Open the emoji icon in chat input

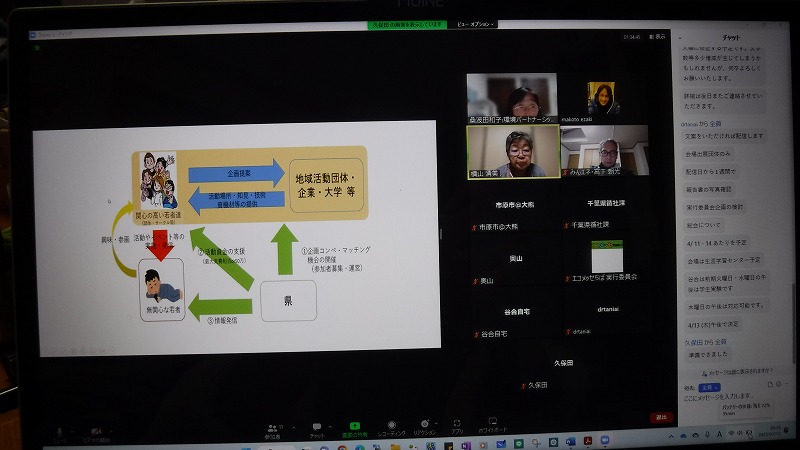pos(779,384)
